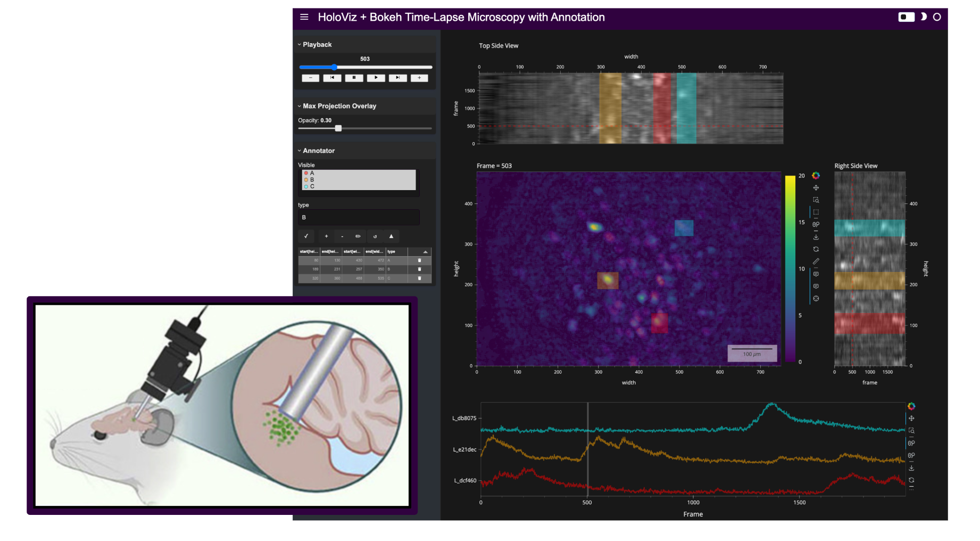Click the table sort arrow in last column
This screenshot has height=541, width=980.
pyautogui.click(x=425, y=251)
